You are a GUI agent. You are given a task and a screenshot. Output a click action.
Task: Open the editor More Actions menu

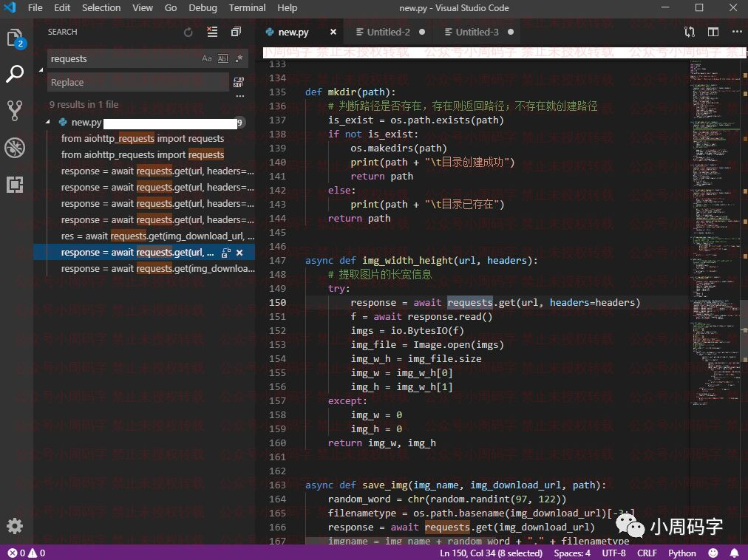click(736, 32)
